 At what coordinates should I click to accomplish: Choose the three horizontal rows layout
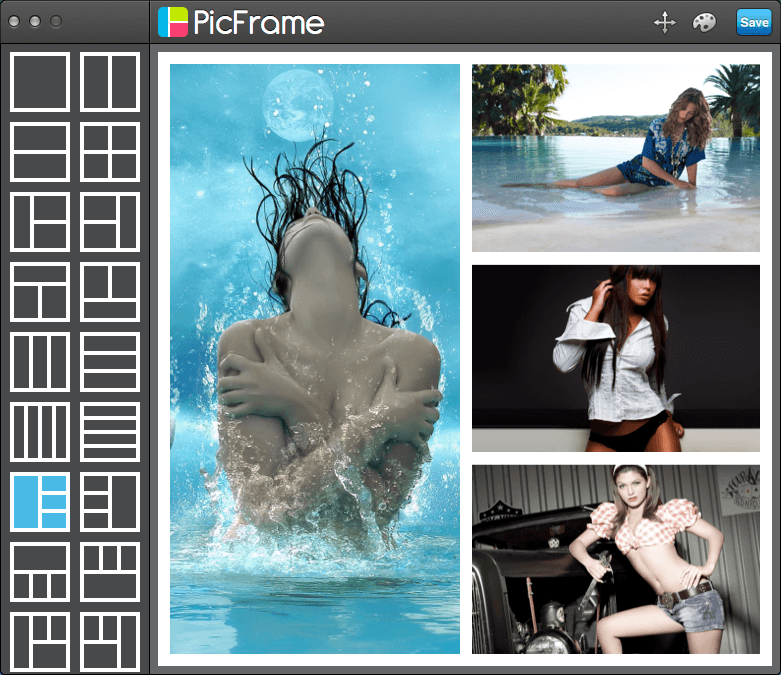click(110, 362)
